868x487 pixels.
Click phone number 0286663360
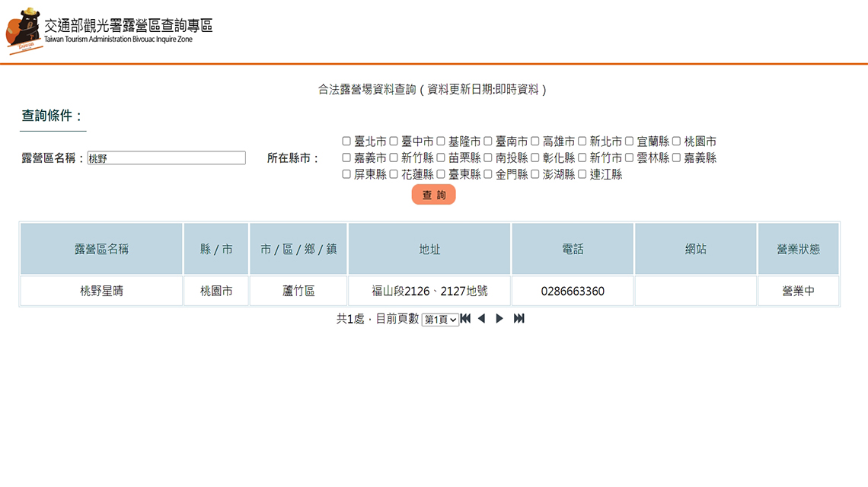(573, 291)
